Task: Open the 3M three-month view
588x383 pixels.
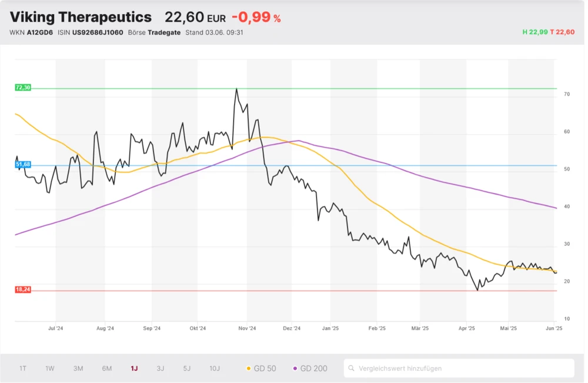Action: 78,368
